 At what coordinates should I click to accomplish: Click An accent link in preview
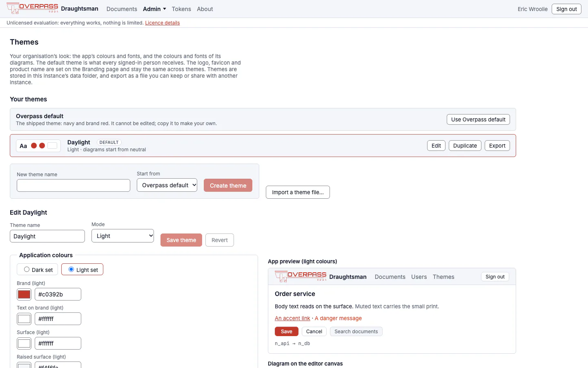click(x=292, y=318)
